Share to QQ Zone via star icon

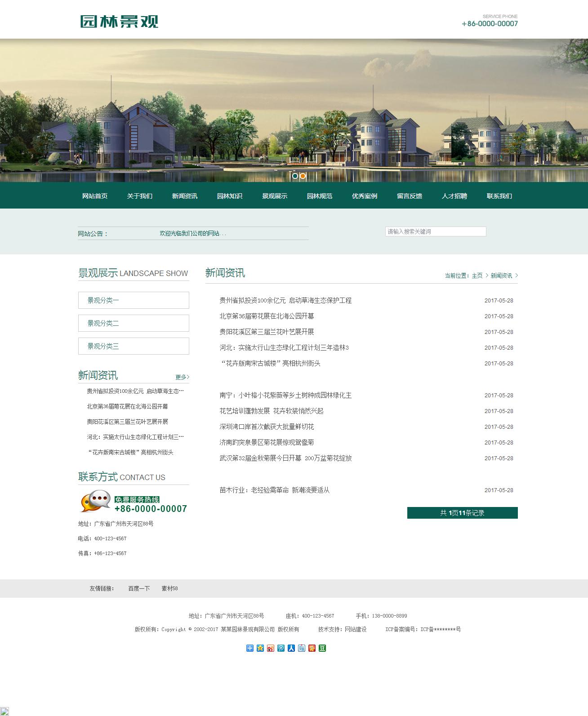coord(260,648)
